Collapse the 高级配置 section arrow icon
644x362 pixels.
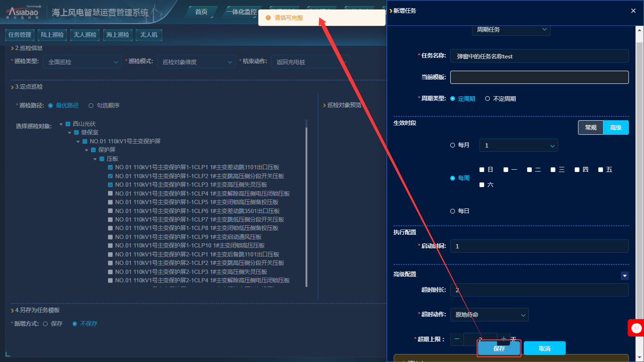(625, 276)
